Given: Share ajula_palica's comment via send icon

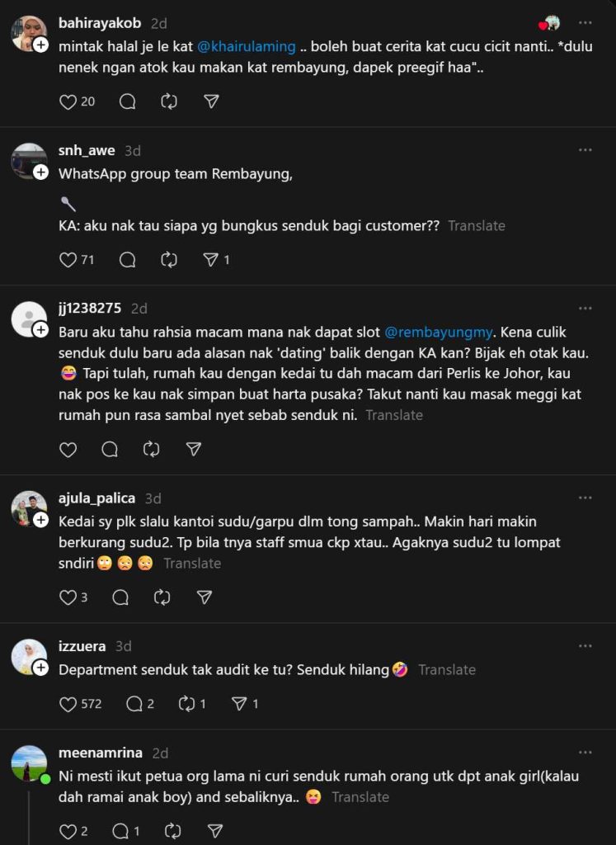Looking at the screenshot, I should [205, 597].
